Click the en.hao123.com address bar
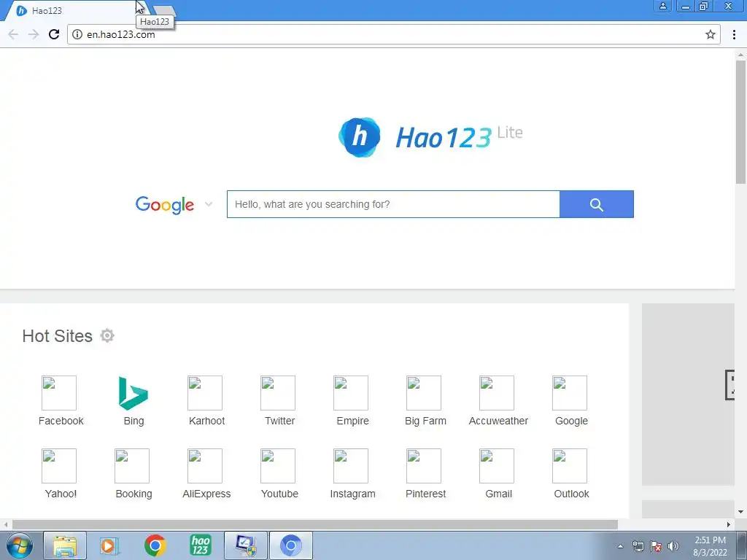 pyautogui.click(x=393, y=34)
